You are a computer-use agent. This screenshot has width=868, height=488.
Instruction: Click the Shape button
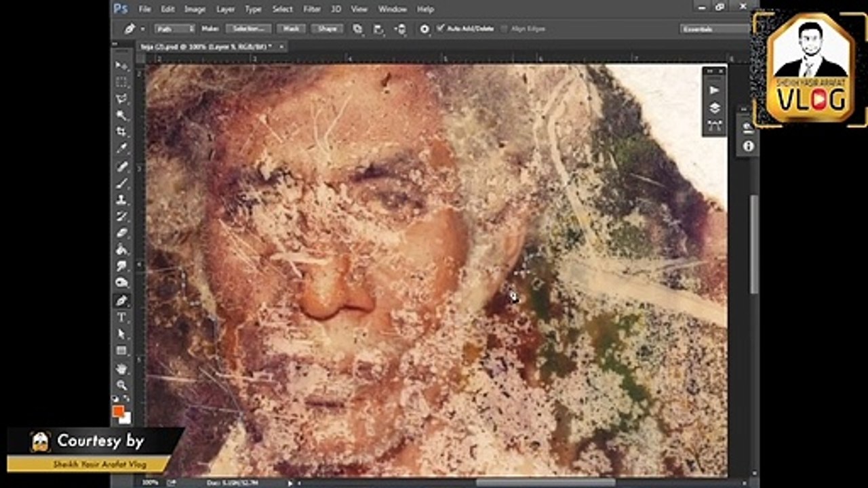coord(328,28)
